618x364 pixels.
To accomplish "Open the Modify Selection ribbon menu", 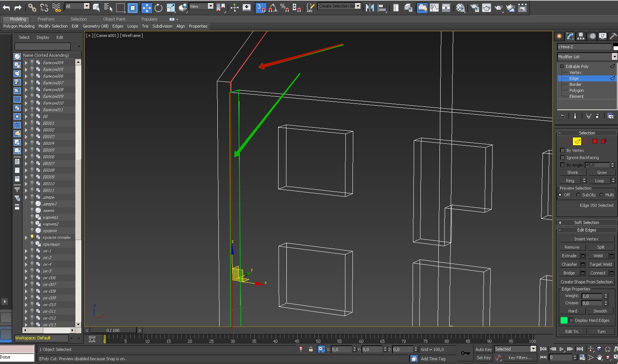I will coord(53,26).
